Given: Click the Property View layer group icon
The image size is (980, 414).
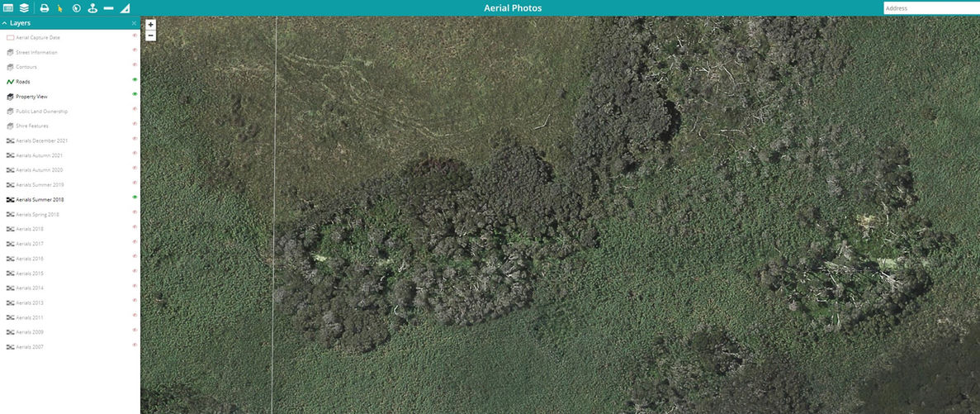Looking at the screenshot, I should [10, 97].
